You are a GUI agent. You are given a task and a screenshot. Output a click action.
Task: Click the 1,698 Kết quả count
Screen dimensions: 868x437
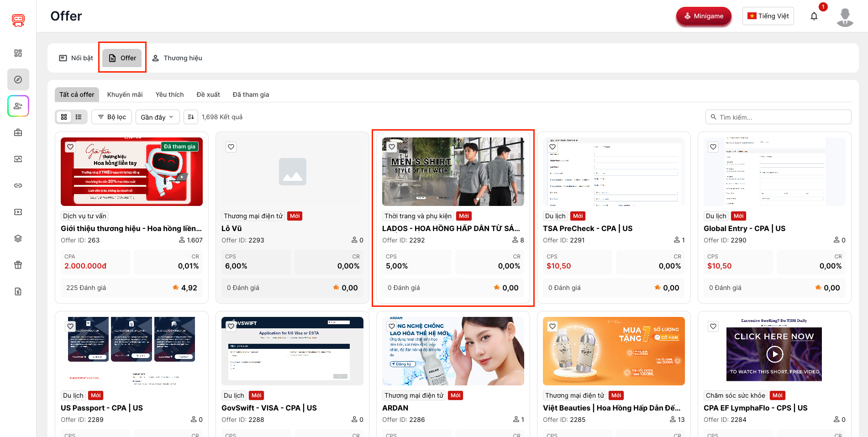(x=222, y=117)
